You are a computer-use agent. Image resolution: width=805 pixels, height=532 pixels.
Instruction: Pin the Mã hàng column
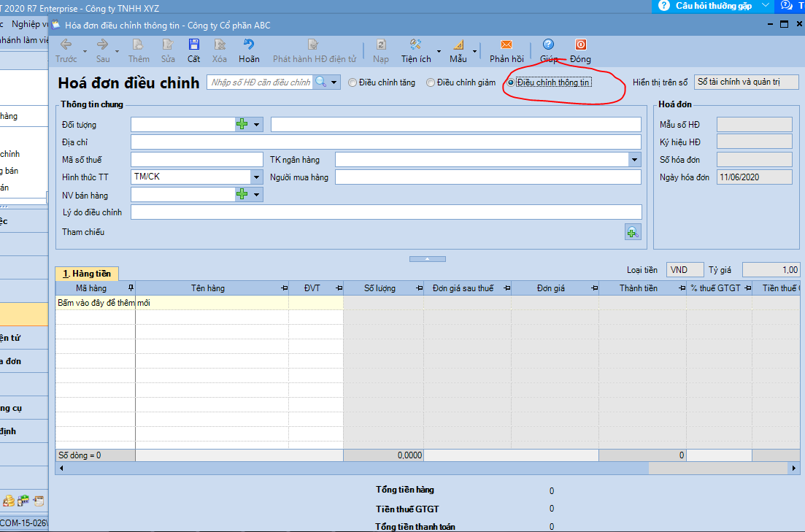coord(131,288)
